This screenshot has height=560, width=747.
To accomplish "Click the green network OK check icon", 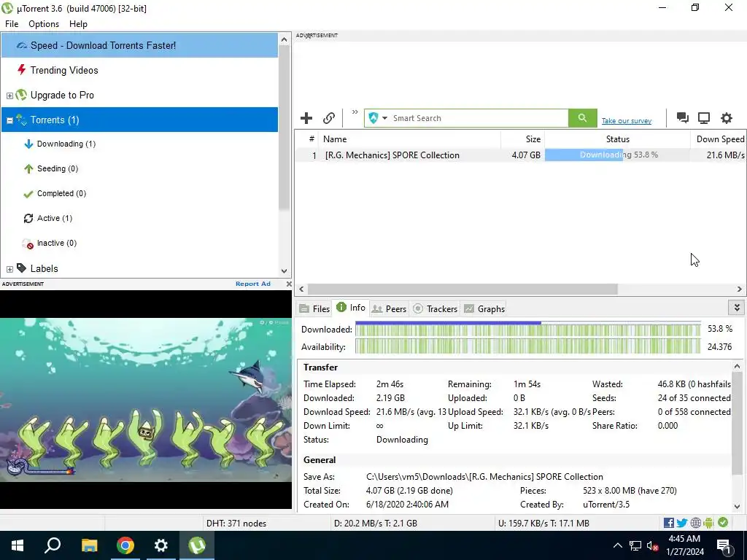I will point(723,522).
